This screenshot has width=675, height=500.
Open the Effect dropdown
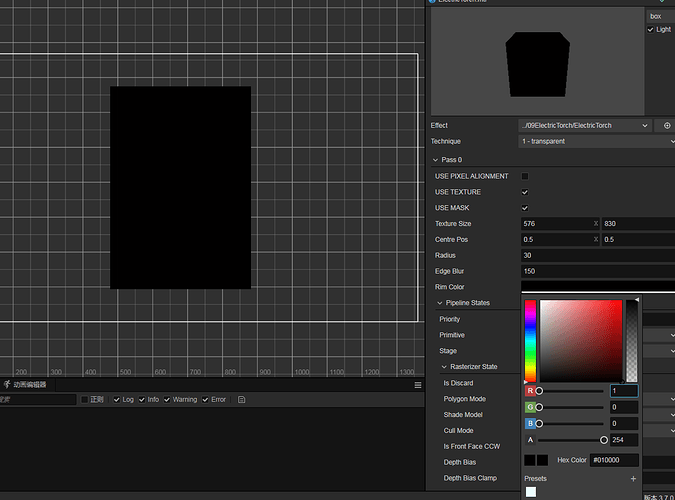coord(585,126)
